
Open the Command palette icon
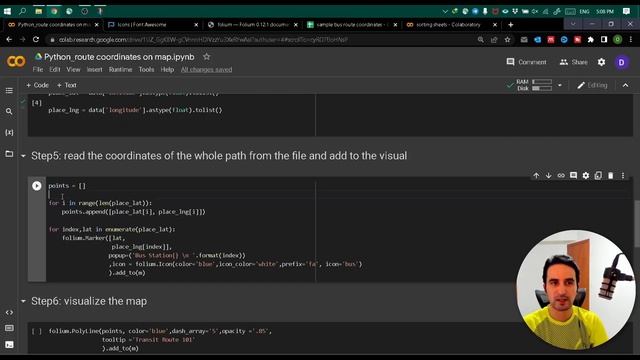coord(9,328)
